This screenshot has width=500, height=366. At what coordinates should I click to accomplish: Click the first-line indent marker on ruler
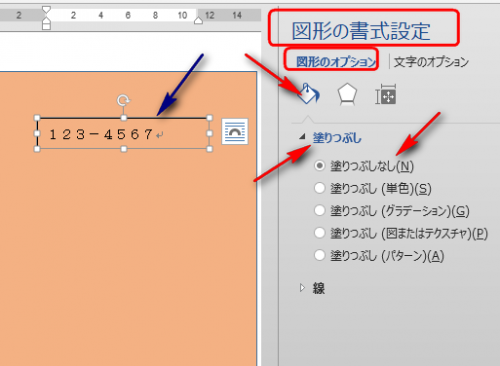46,10
